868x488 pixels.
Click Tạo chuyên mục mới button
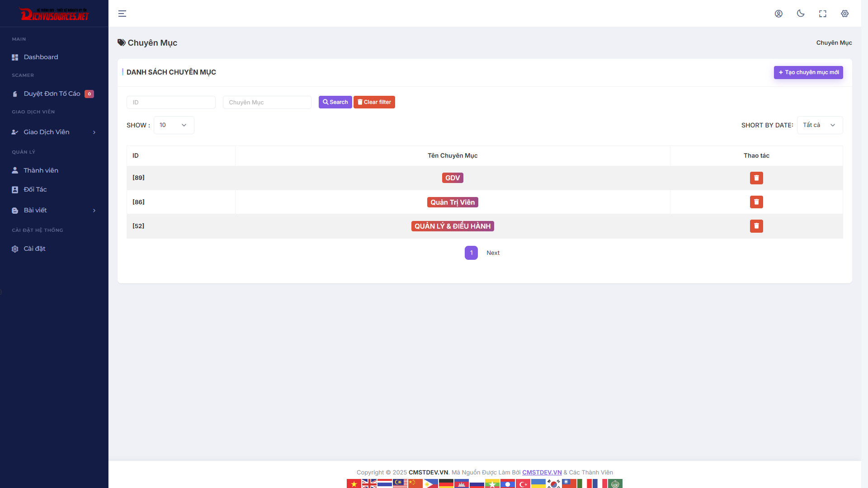808,72
